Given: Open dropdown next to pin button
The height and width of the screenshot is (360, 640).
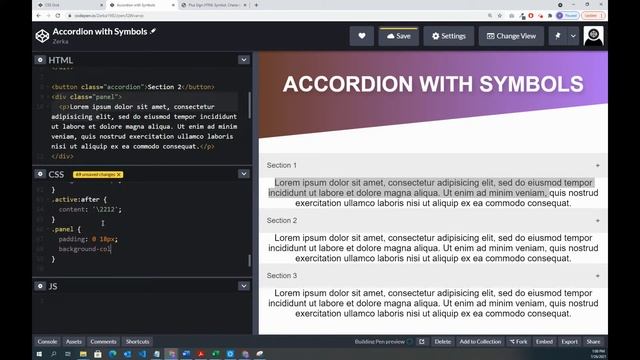Looking at the screenshot, I should tap(573, 36).
